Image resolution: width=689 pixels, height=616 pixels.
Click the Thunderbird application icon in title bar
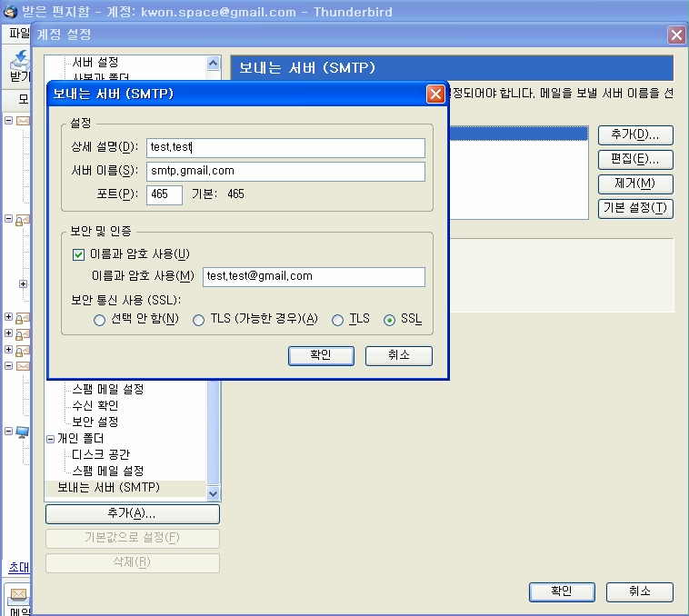(10, 12)
